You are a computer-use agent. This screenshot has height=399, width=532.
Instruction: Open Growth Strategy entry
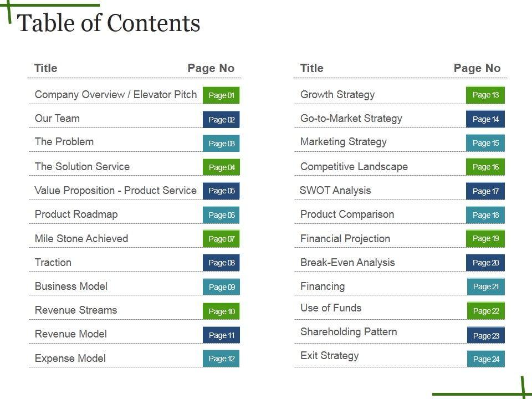point(337,95)
